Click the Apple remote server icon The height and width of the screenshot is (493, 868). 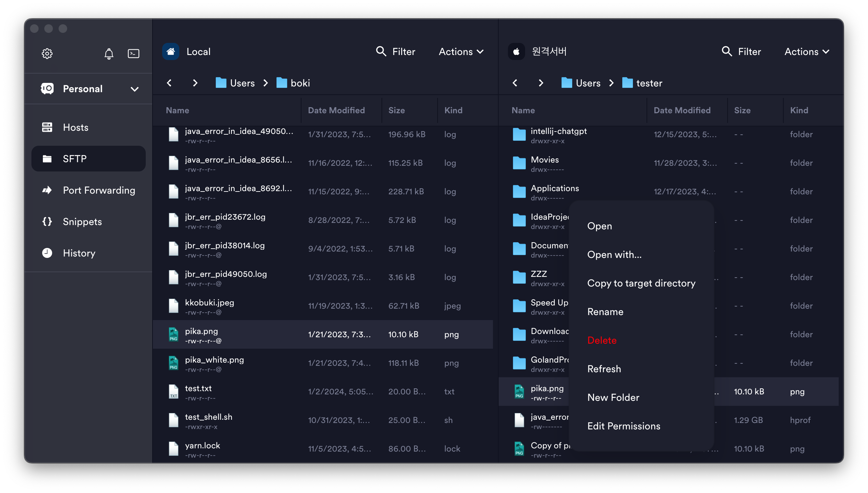pos(516,52)
